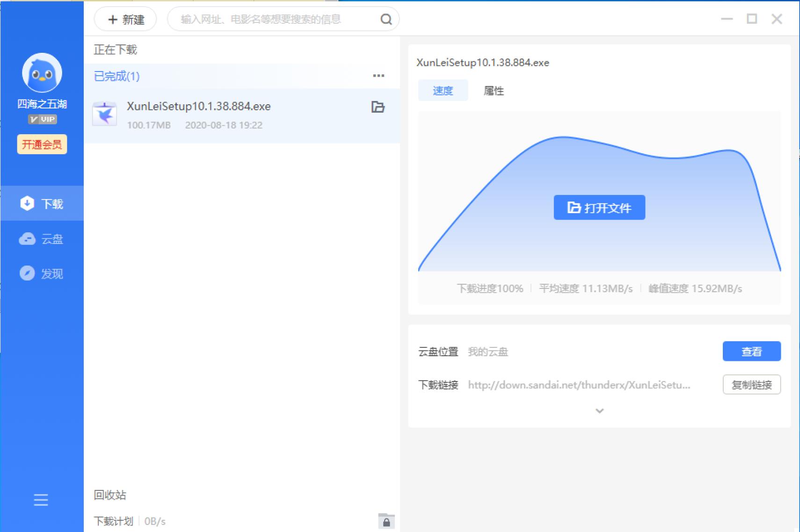Select the 已完成(1) list
Viewport: 800px width, 532px height.
click(x=117, y=76)
